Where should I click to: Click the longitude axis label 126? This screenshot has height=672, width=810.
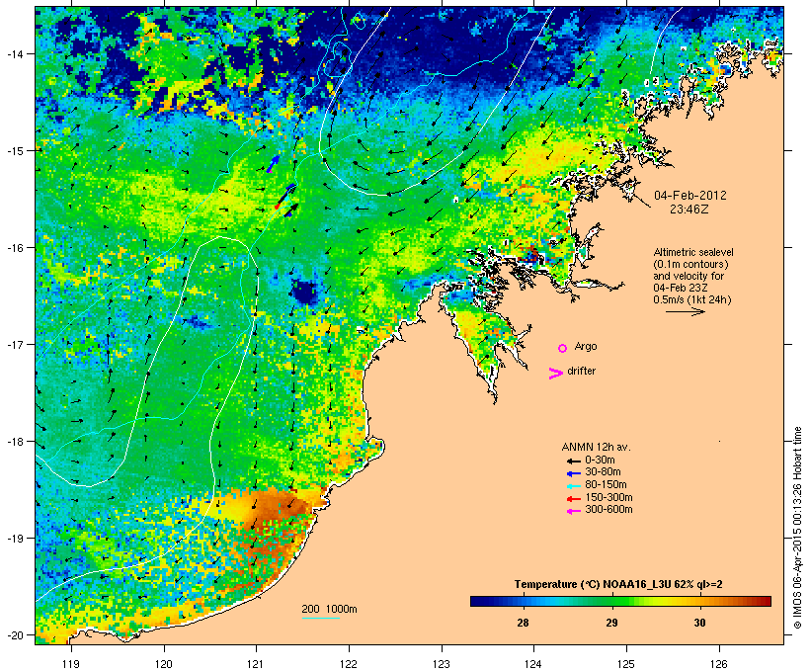click(x=719, y=664)
